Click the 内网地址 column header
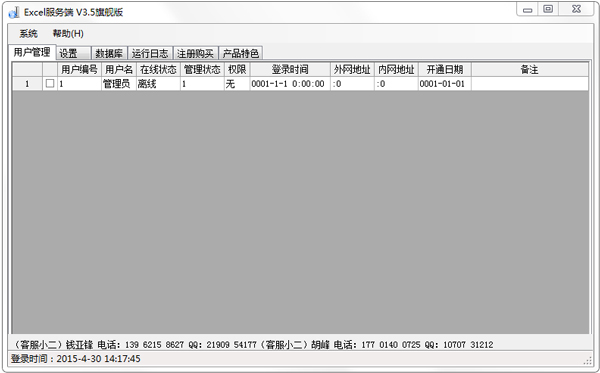 point(396,70)
